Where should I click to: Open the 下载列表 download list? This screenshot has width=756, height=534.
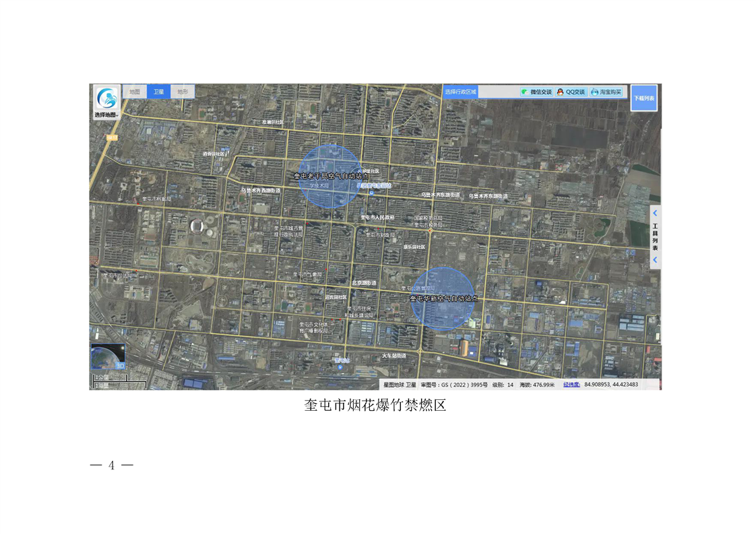643,98
